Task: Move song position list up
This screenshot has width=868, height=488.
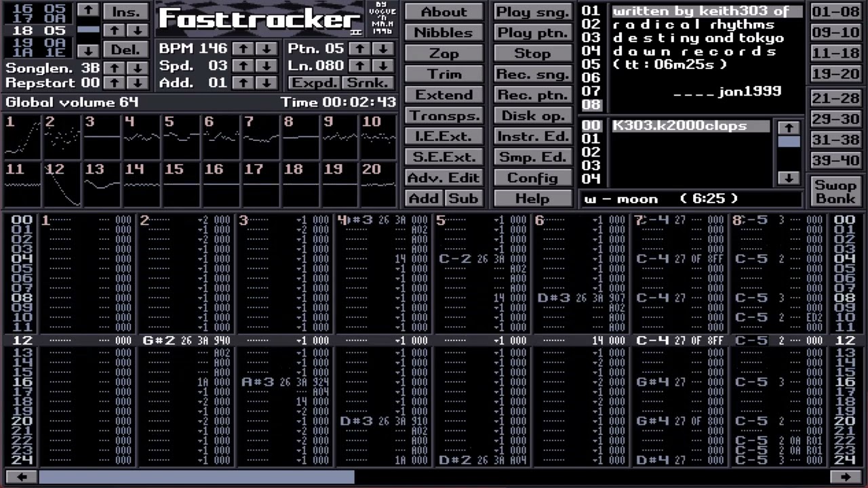Action: point(88,10)
